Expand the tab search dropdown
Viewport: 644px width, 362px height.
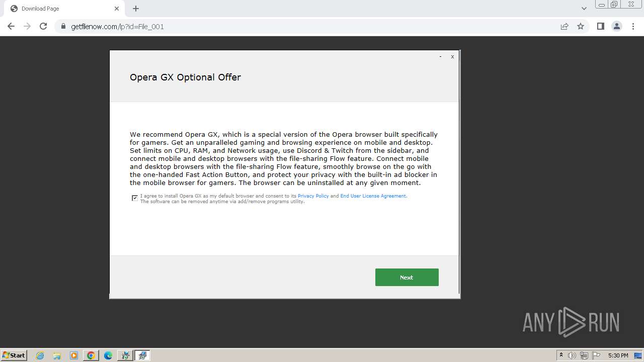(584, 9)
